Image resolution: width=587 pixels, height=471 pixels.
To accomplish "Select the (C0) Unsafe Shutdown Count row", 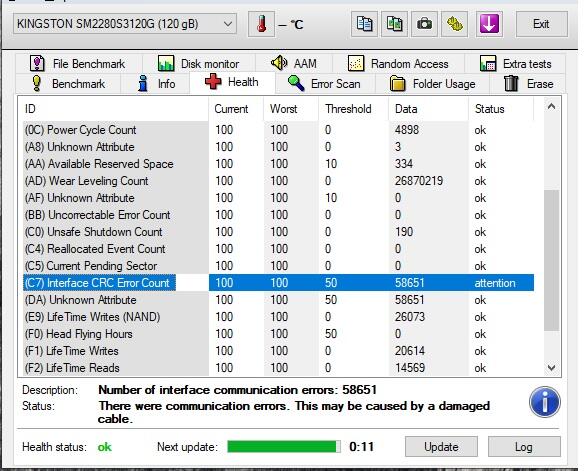I will click(279, 232).
